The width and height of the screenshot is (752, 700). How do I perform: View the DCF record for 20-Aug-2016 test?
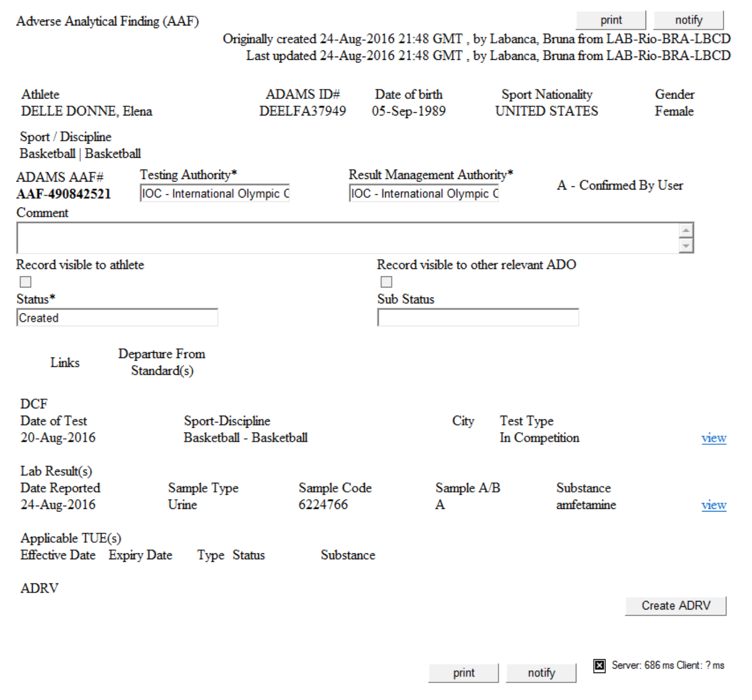tap(713, 438)
